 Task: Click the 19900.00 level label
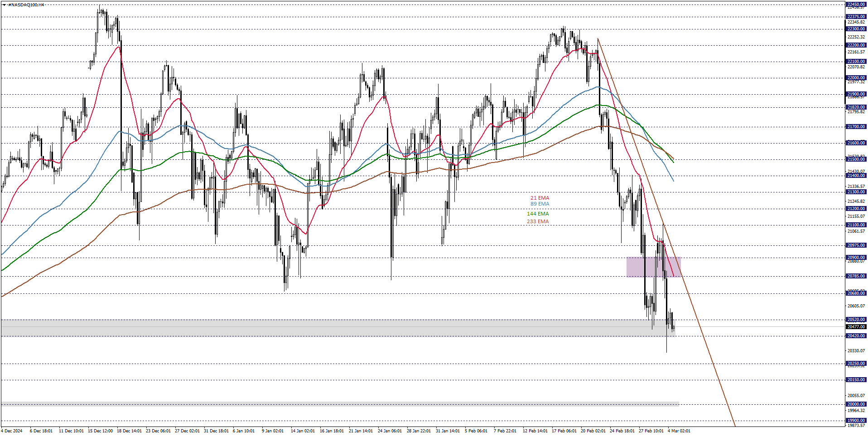click(856, 421)
